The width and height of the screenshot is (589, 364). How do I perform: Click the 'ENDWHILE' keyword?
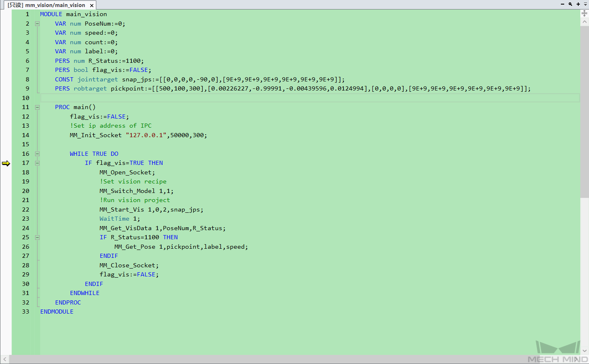[85, 293]
